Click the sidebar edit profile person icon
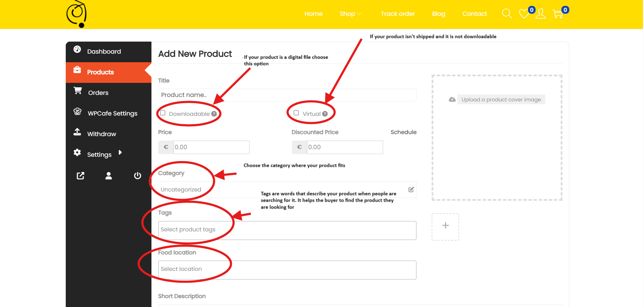The image size is (644, 307). 109,176
